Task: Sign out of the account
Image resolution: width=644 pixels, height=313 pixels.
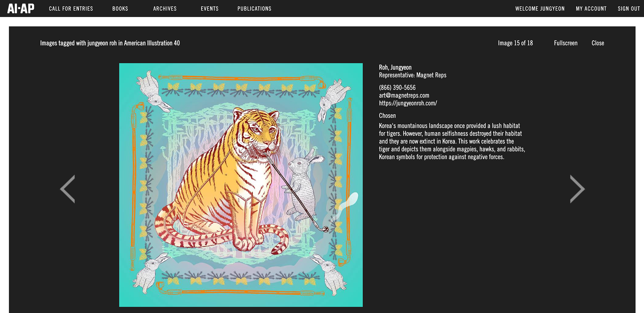Action: pos(629,9)
